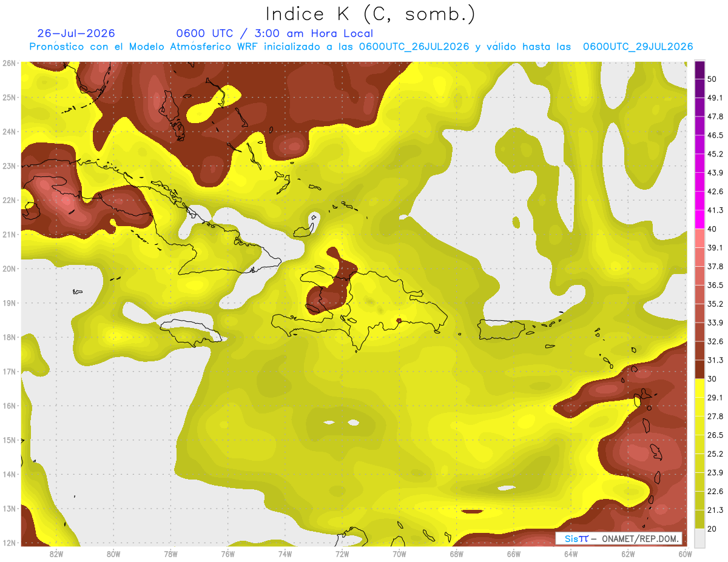Click the latitude label '12N'
Screen dimensions: 728x562
tap(9, 543)
